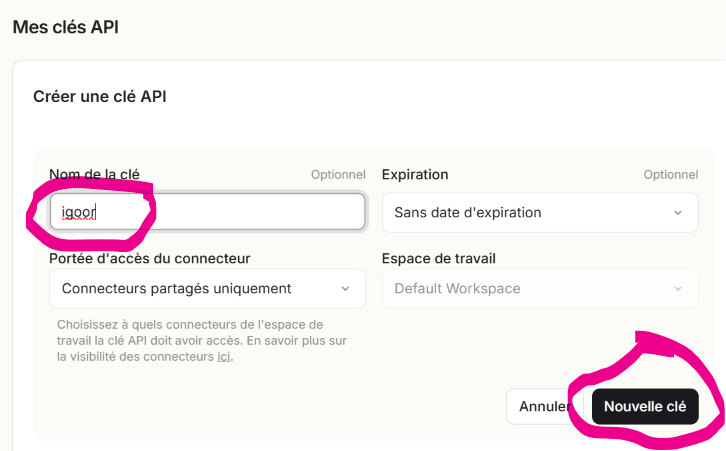This screenshot has height=451, width=726.
Task: Click the 'Créer une clé API' heading
Action: tap(100, 96)
